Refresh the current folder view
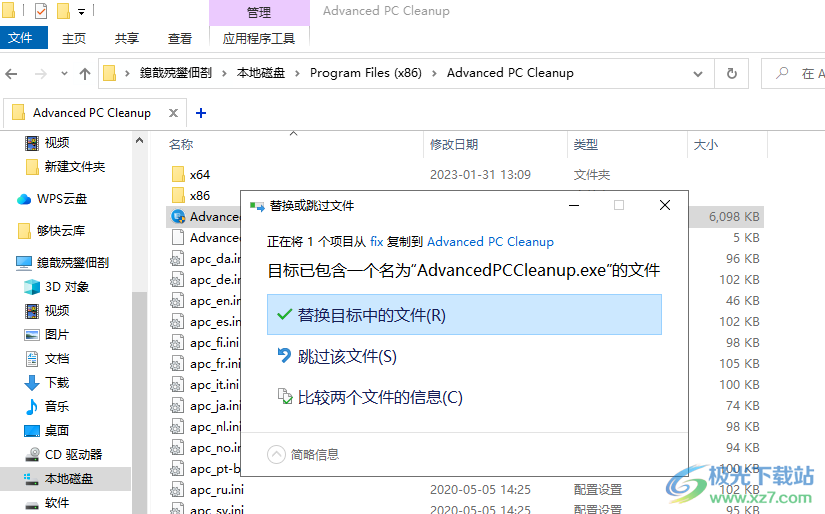This screenshot has width=825, height=514. point(731,74)
